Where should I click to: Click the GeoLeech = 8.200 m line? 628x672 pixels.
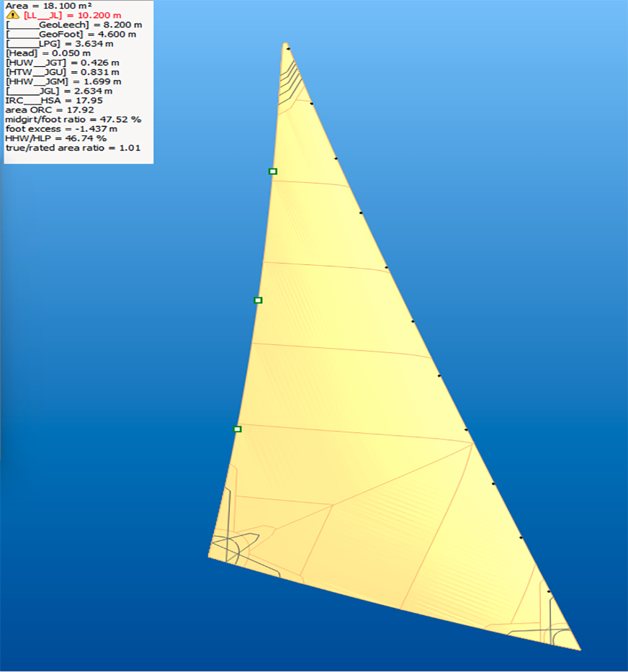click(x=73, y=24)
